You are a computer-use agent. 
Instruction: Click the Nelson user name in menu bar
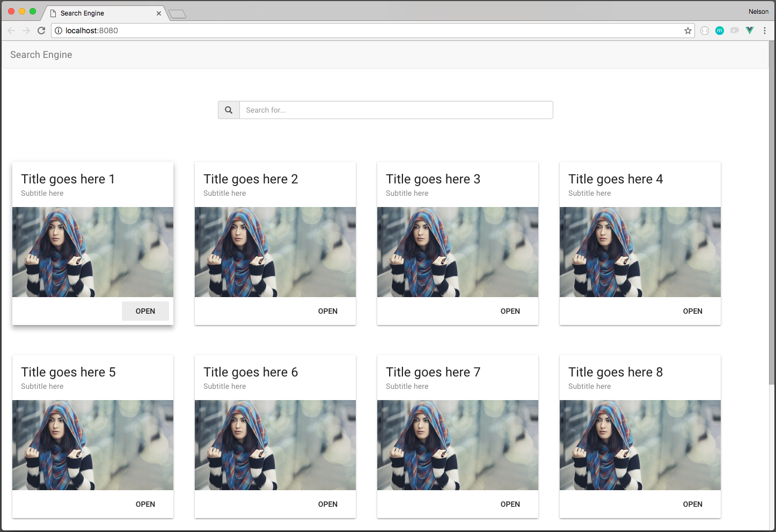coord(758,11)
